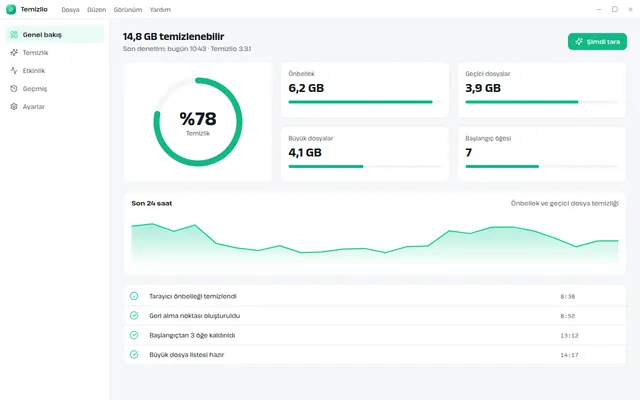Start a scan with Şimdi tara
This screenshot has width=640, height=400.
pos(597,42)
